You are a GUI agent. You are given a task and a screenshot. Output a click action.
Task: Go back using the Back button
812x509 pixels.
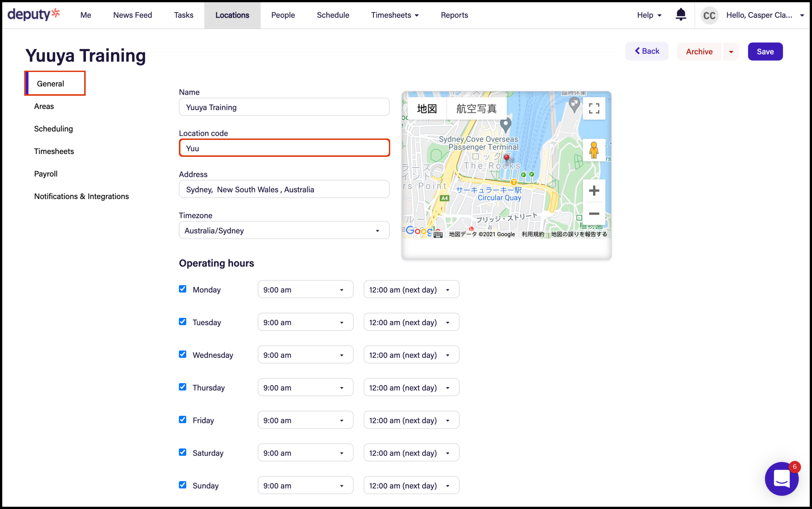647,51
